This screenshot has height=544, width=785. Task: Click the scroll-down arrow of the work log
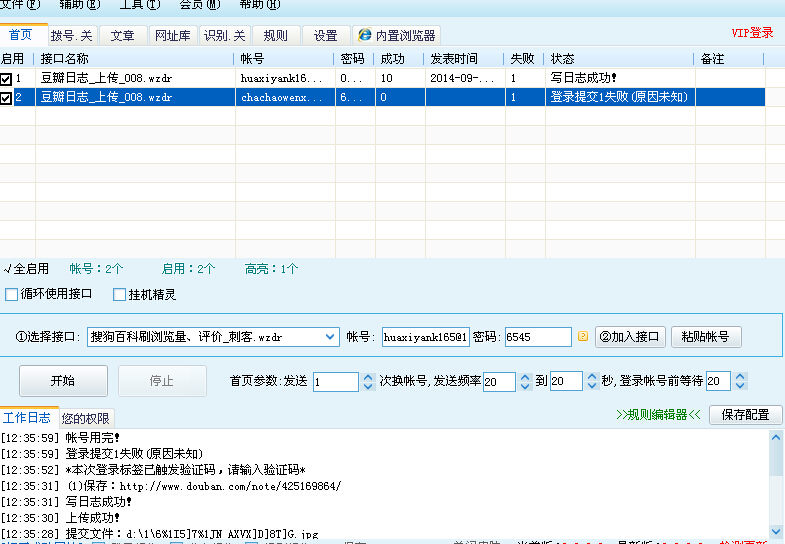777,532
